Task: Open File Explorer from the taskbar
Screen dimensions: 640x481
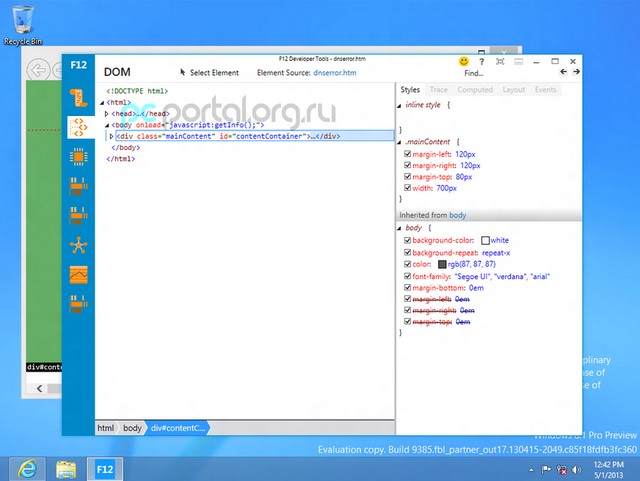Action: [x=66, y=469]
